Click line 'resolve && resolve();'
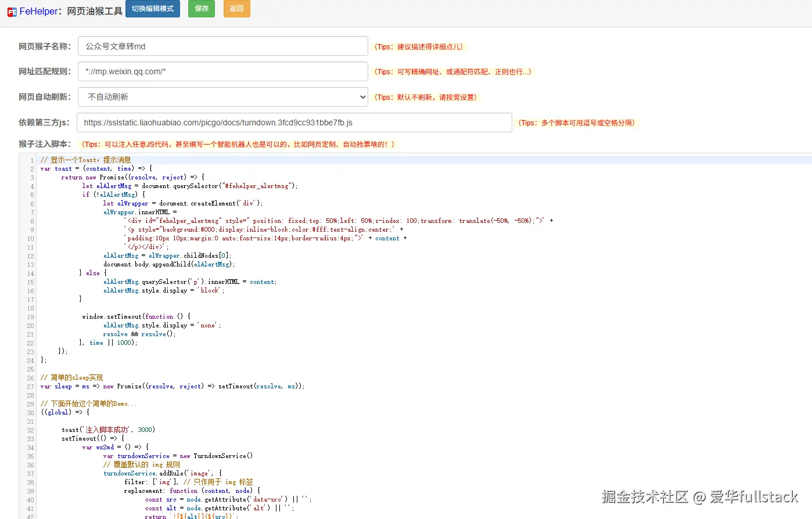 click(139, 334)
